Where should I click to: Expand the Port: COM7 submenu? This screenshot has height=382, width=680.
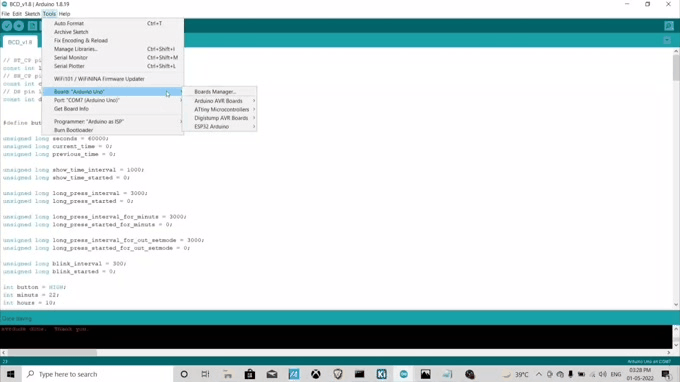(x=113, y=100)
